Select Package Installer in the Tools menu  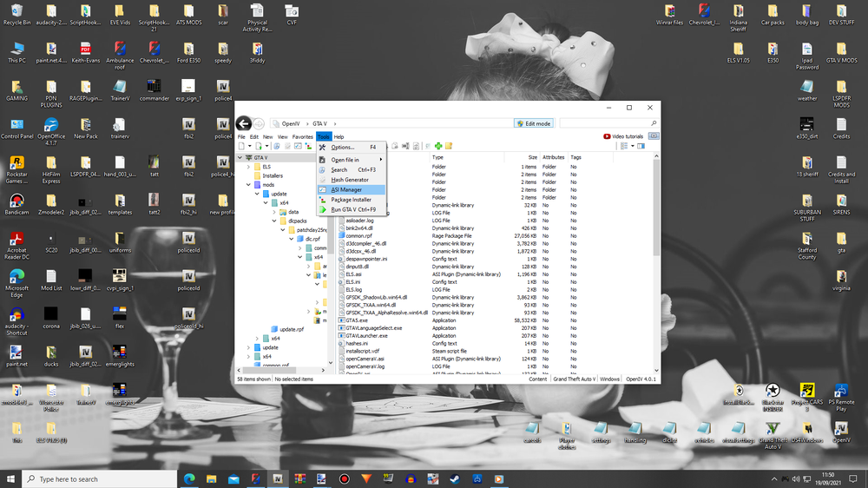(351, 200)
